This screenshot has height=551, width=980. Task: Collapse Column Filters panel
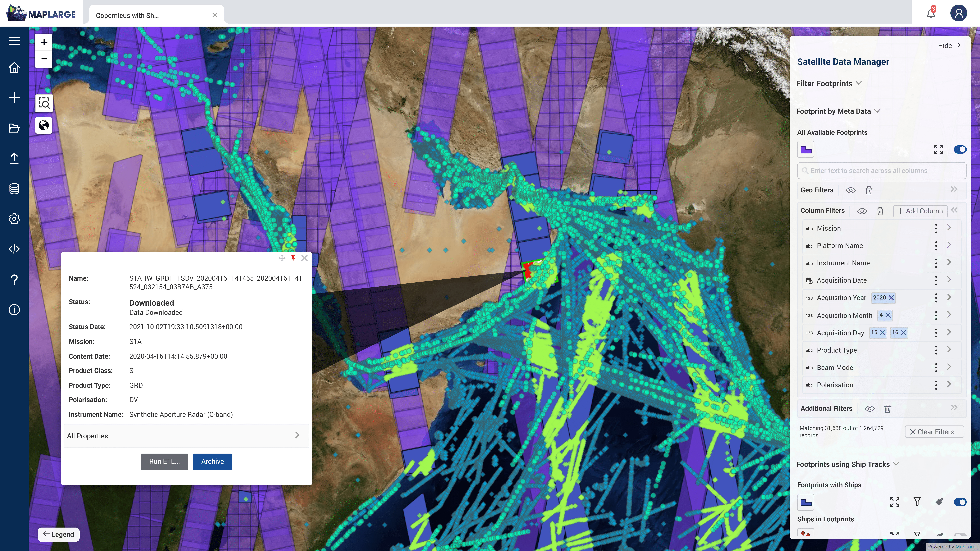coord(954,210)
